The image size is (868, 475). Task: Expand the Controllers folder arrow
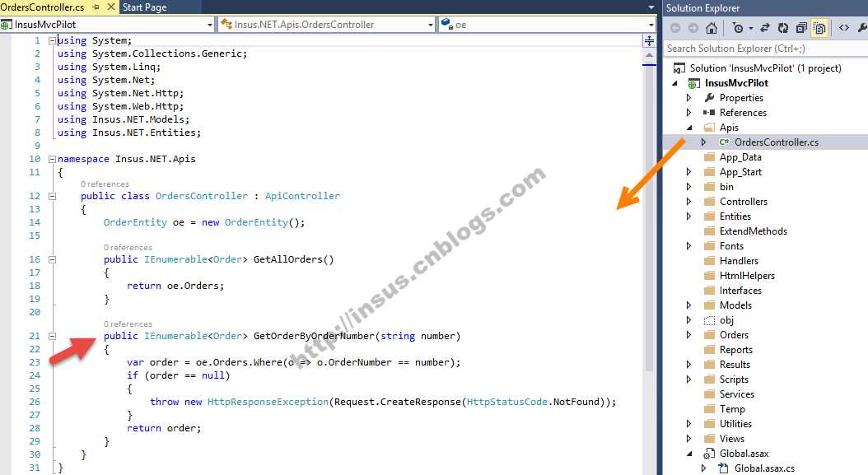pos(688,202)
